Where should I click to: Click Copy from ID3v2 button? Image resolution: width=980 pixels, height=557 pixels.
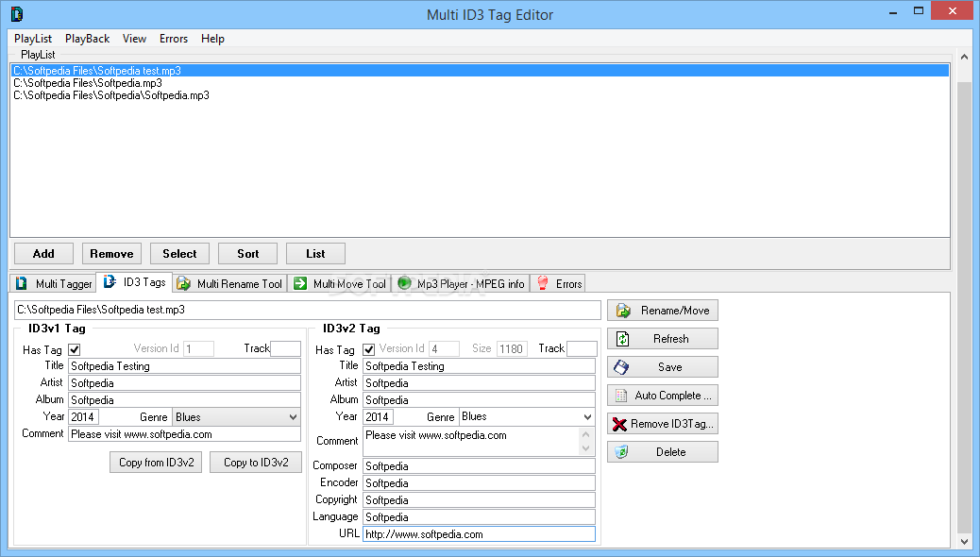(156, 463)
